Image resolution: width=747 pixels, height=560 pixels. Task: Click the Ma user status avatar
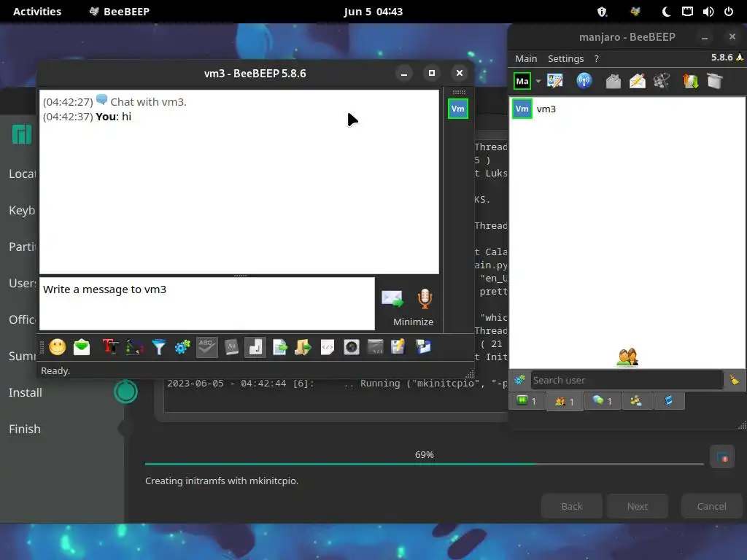(522, 82)
